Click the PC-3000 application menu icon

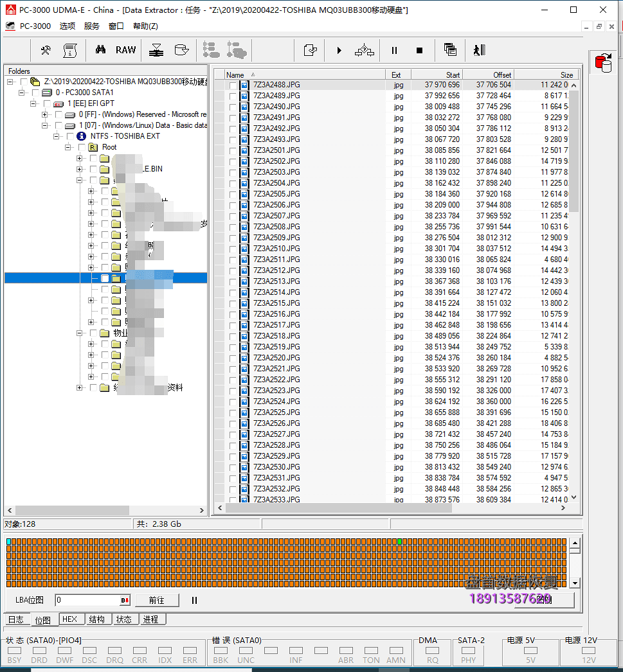click(10, 26)
